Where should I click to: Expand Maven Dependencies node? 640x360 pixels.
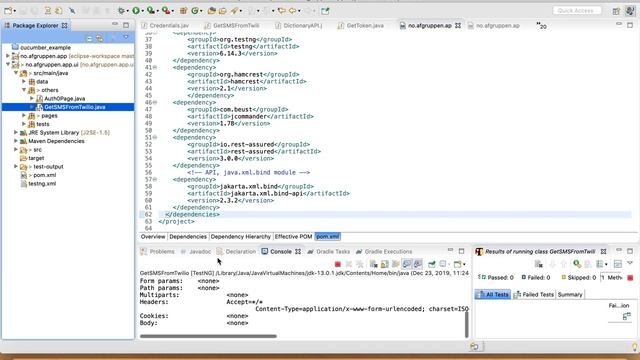pyautogui.click(x=16, y=141)
